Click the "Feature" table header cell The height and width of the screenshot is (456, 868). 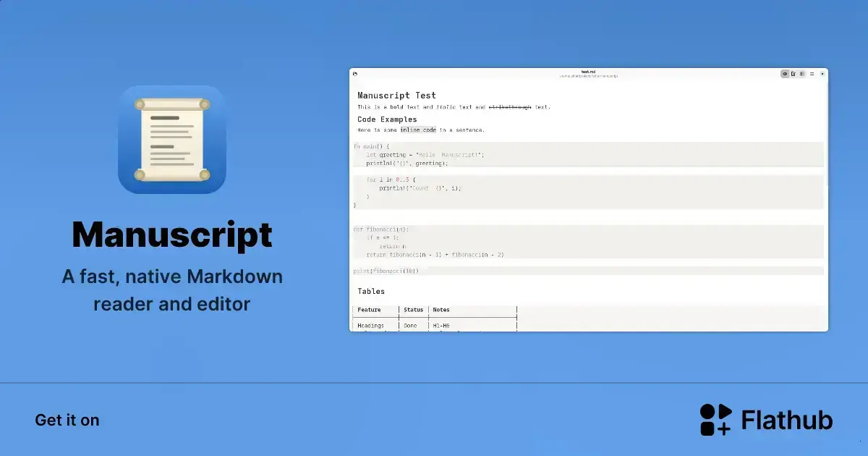pyautogui.click(x=369, y=310)
